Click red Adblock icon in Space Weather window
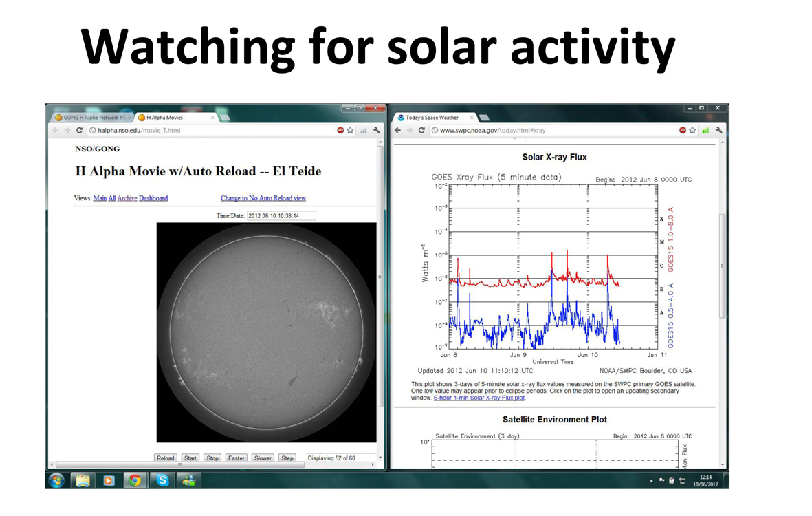This screenshot has height=516, width=812. [683, 131]
